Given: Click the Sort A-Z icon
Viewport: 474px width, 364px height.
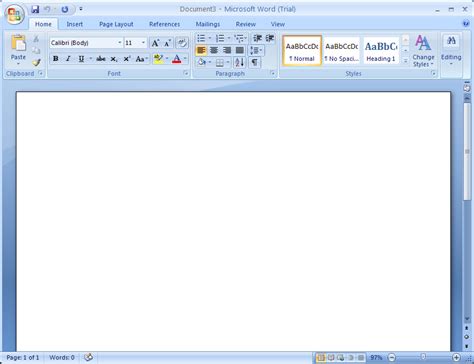Looking at the screenshot, I should pyautogui.click(x=239, y=62).
